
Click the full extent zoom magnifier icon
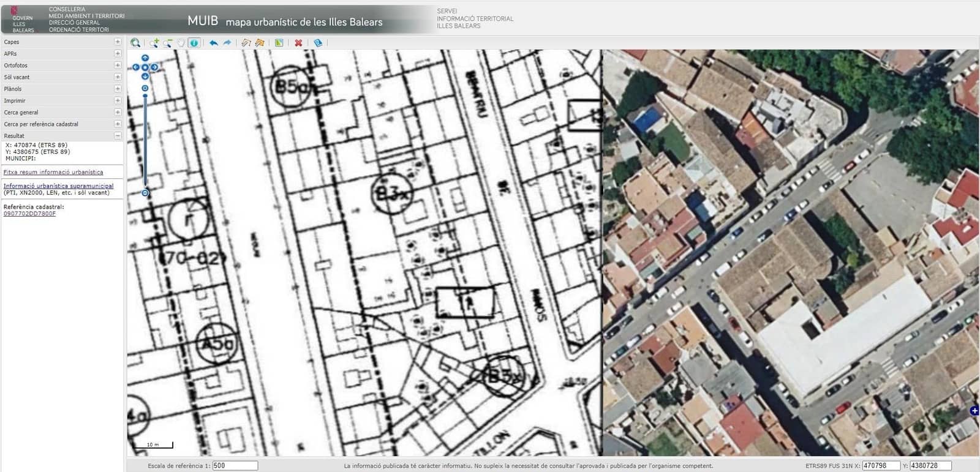(x=135, y=43)
